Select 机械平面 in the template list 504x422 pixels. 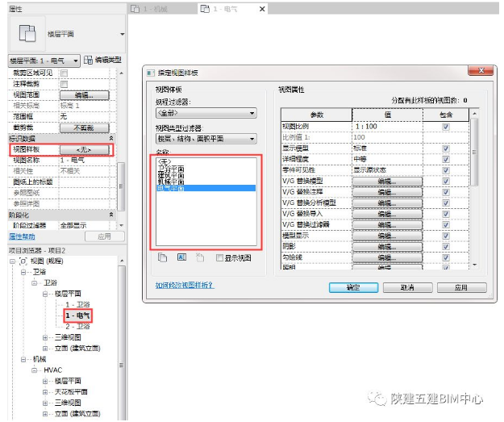171,182
